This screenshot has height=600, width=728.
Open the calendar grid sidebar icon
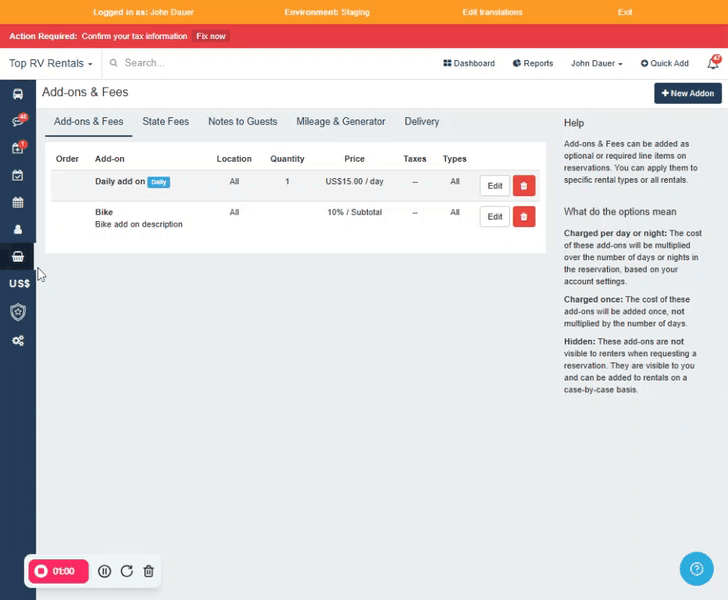tap(18, 202)
